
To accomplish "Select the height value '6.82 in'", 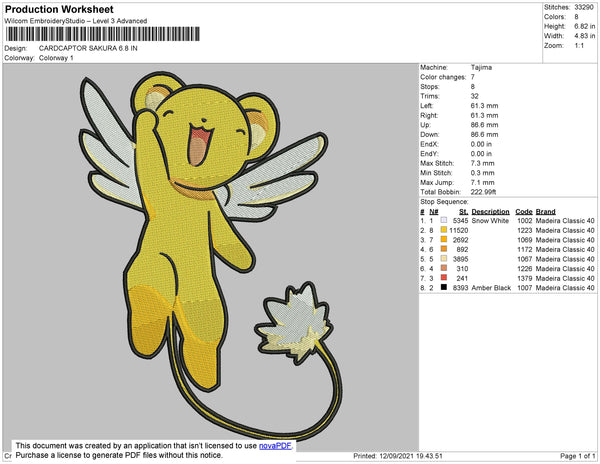I will (584, 26).
